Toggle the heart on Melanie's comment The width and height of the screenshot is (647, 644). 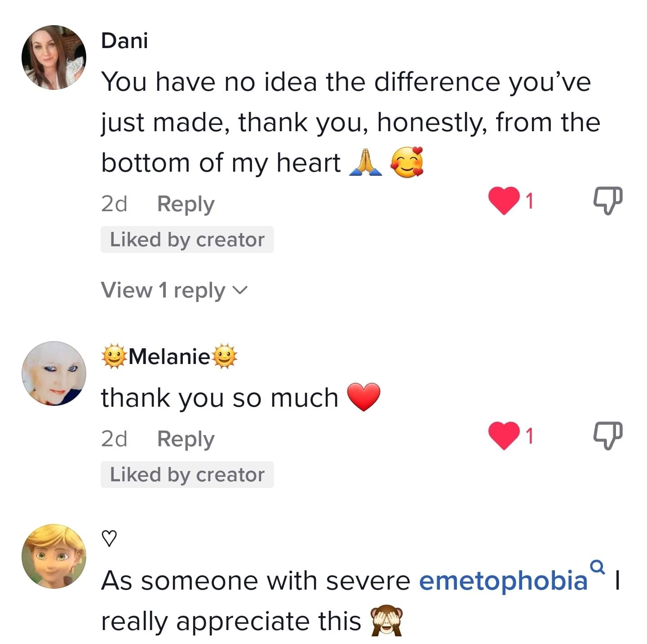(x=504, y=435)
